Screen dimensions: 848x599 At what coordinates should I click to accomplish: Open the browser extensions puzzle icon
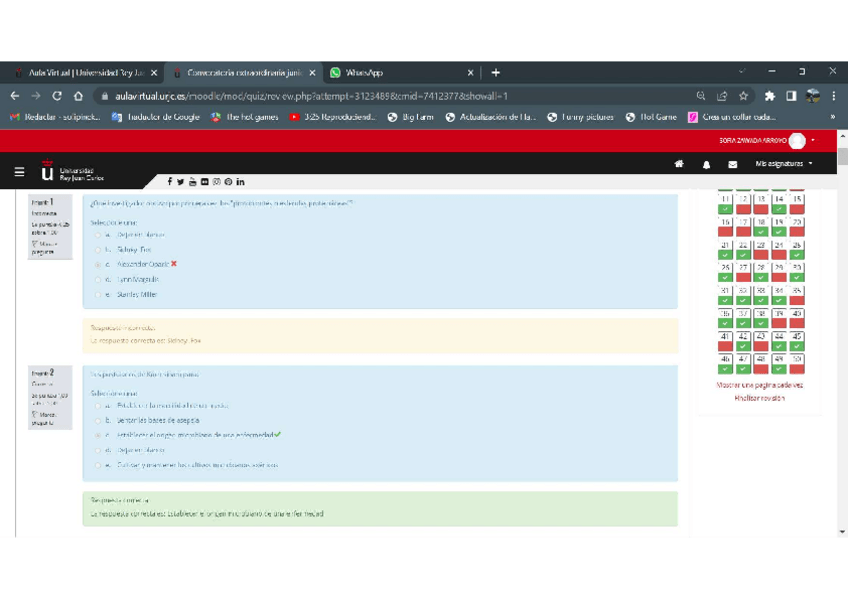(x=769, y=96)
